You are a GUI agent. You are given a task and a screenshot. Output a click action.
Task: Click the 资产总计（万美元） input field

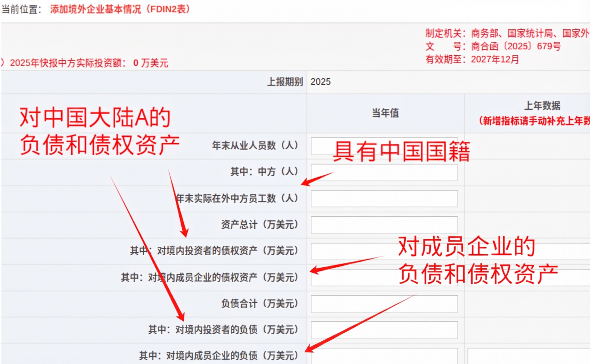(x=384, y=225)
